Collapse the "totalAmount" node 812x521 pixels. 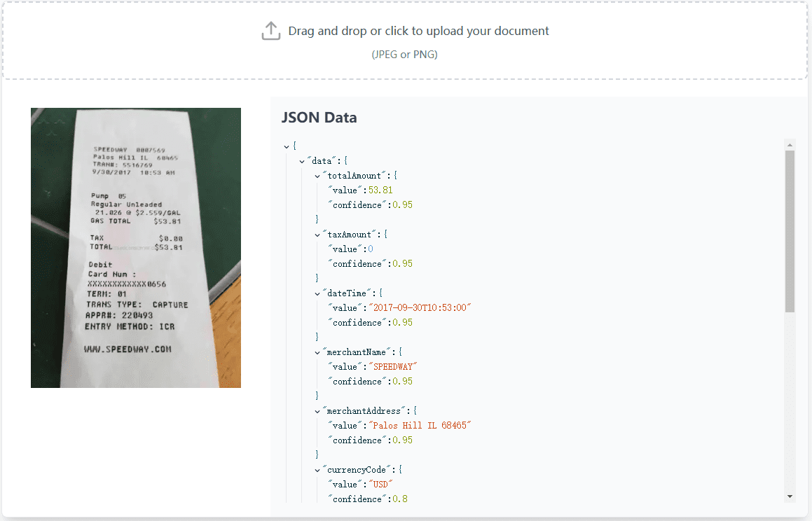pos(317,176)
